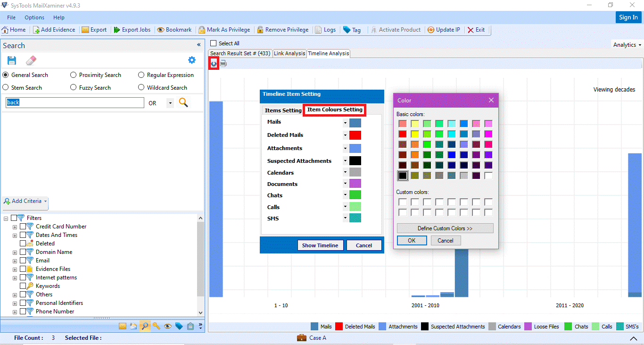The height and width of the screenshot is (345, 644).
Task: Cancel the Color dialog
Action: (446, 241)
